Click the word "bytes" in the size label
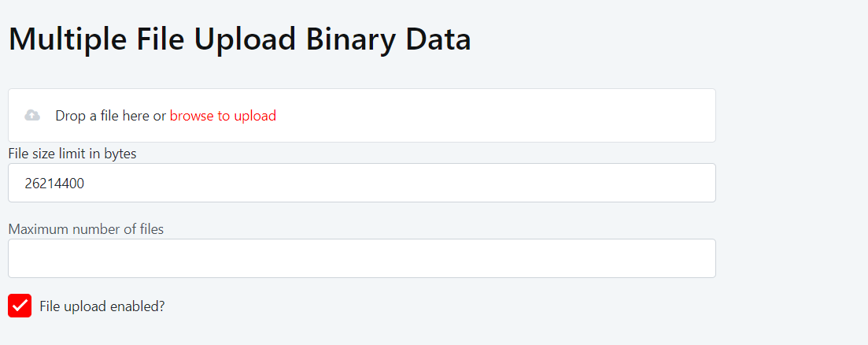This screenshot has width=868, height=345. click(x=120, y=154)
